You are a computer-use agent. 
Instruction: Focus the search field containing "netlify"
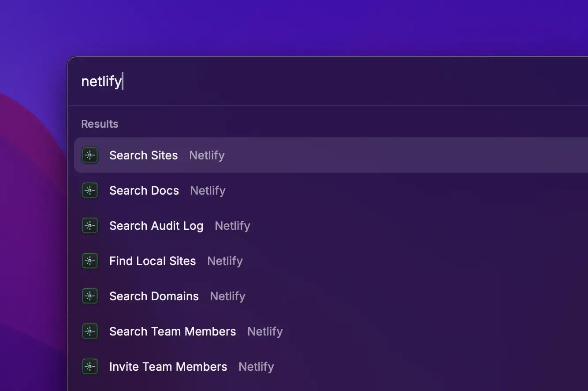point(264,81)
